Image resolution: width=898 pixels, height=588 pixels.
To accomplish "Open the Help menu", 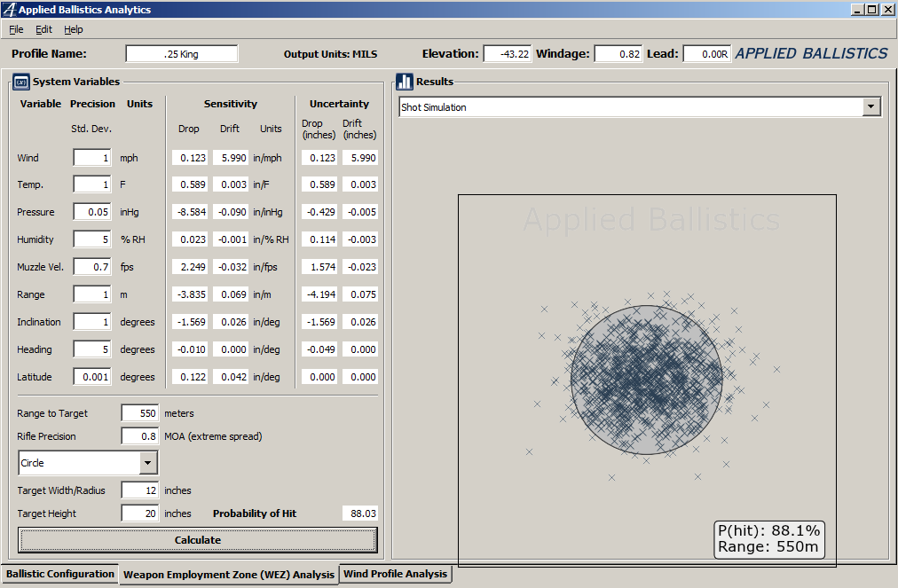I will click(x=74, y=30).
